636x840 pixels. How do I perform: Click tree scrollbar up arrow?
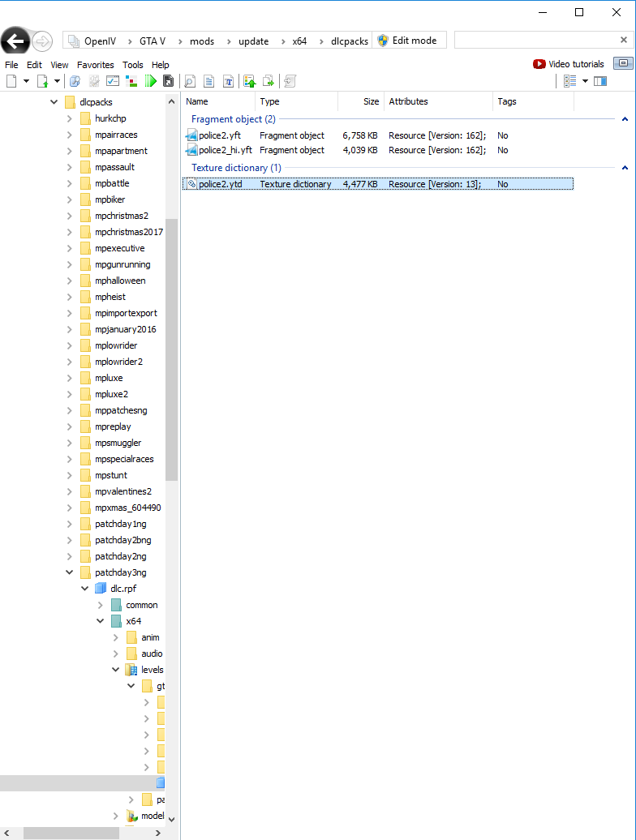171,101
